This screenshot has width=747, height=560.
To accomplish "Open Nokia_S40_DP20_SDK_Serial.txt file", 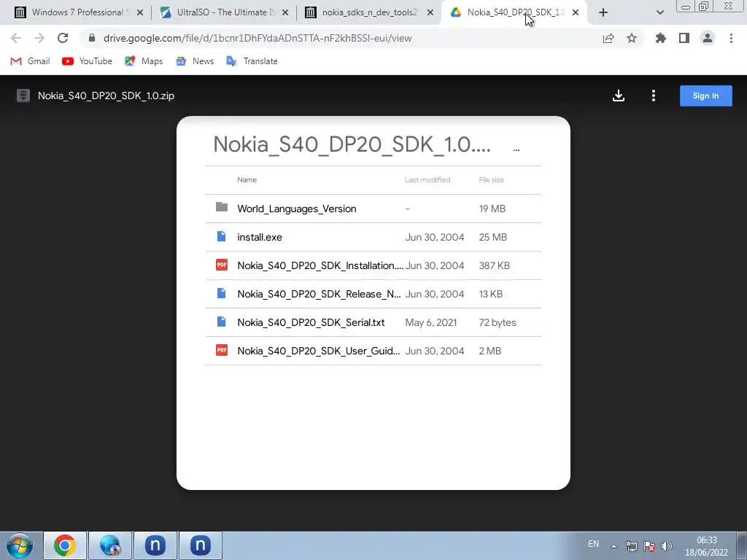I will point(373,322).
